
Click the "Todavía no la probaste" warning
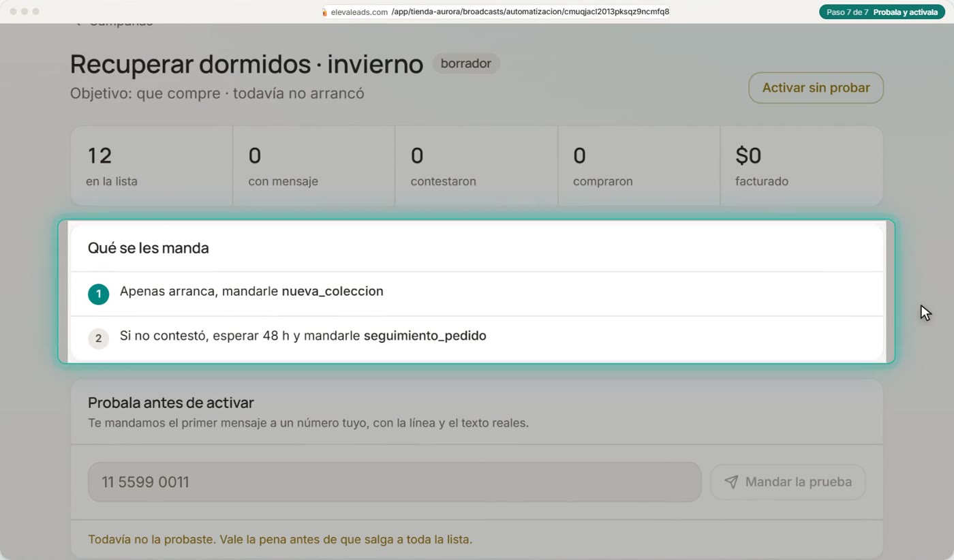click(280, 540)
